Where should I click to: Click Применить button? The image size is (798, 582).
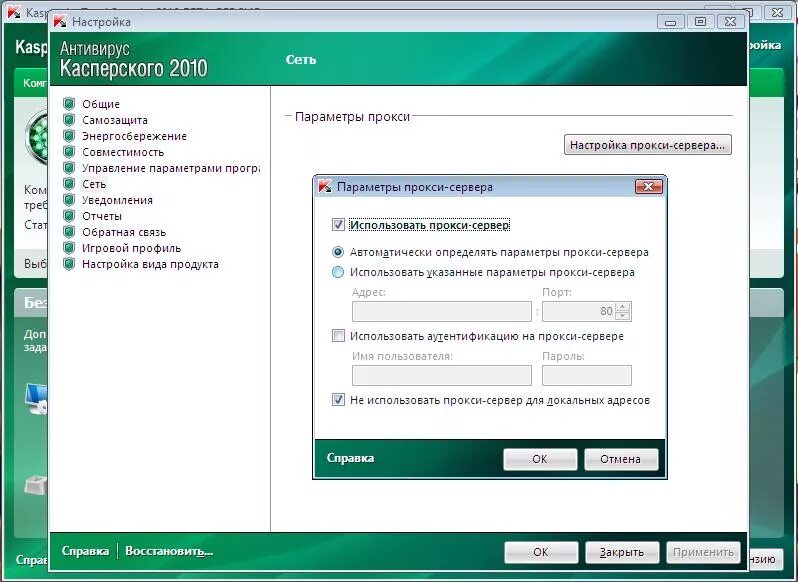pos(703,552)
